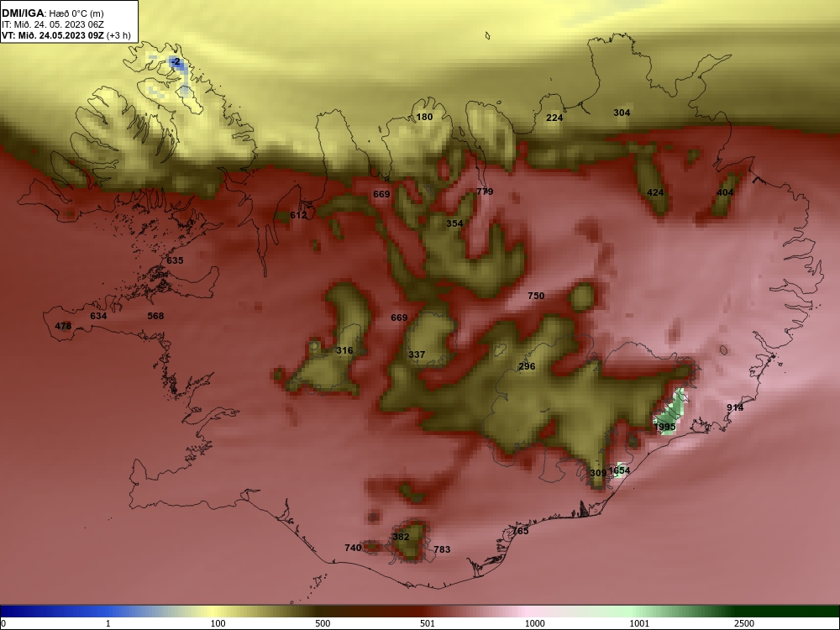The height and width of the screenshot is (630, 840).
Task: Click the map value '914'
Action: tap(735, 407)
